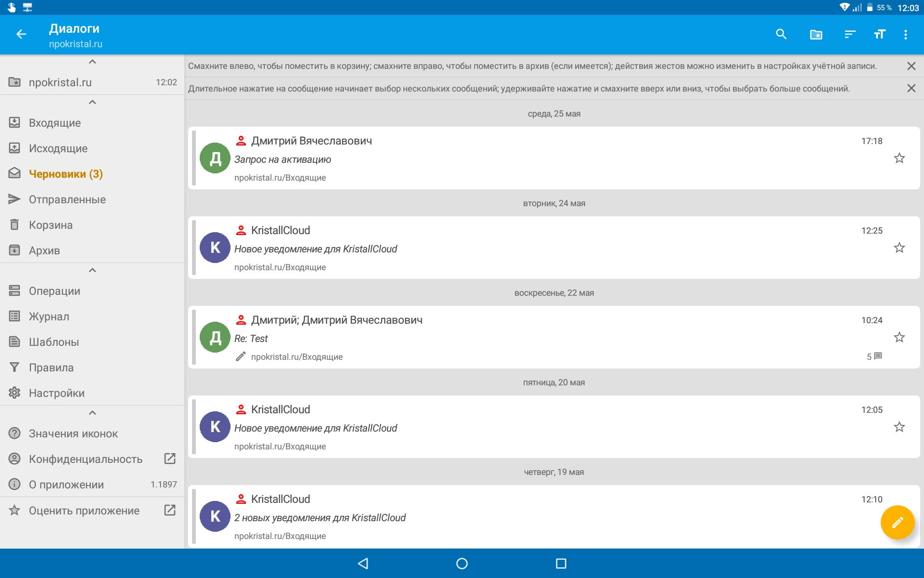Image resolution: width=924 pixels, height=578 pixels.
Task: Tap the green Д avatar of Re: Test
Action: pos(215,337)
